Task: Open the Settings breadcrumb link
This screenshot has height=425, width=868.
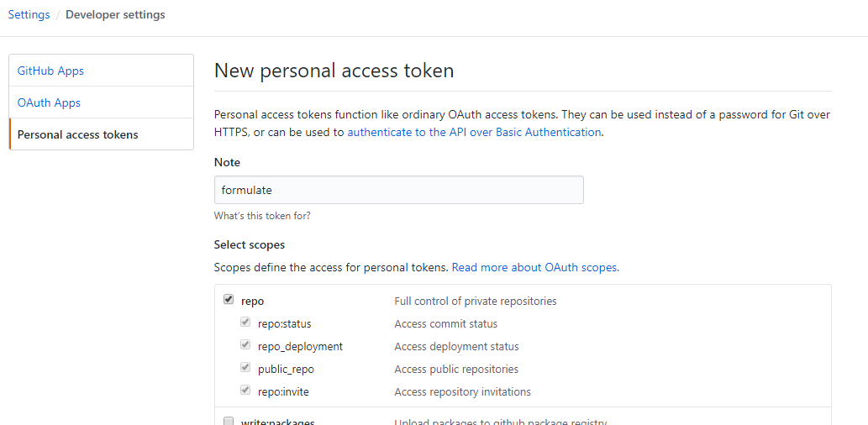Action: 29,15
